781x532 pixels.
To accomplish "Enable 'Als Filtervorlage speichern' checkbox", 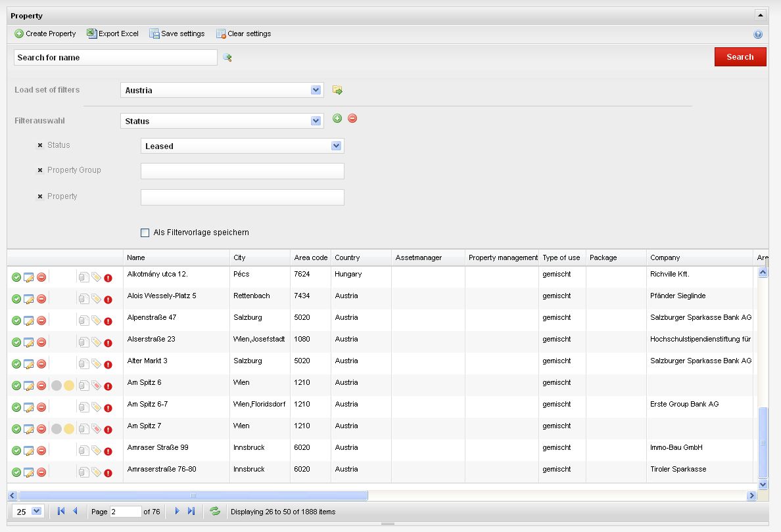I will click(x=145, y=233).
